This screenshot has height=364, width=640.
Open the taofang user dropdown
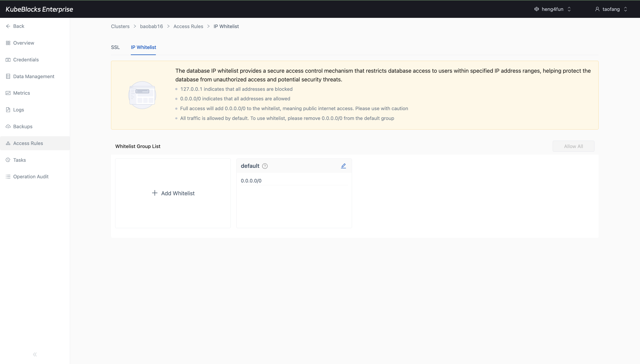click(611, 9)
